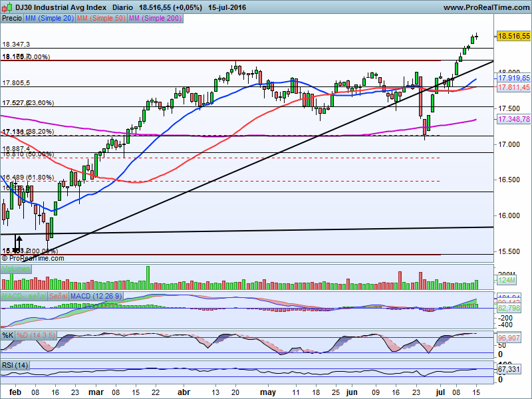Click the tallest green volume bar

coord(148,277)
